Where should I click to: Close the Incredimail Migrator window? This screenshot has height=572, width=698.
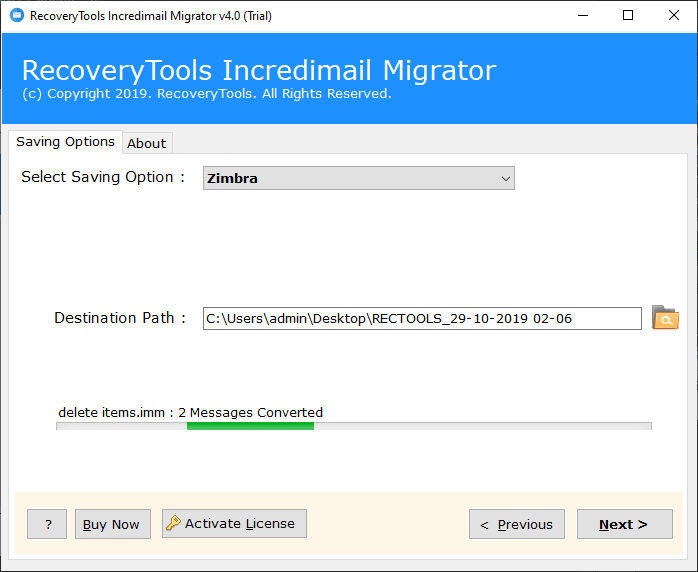coord(674,16)
